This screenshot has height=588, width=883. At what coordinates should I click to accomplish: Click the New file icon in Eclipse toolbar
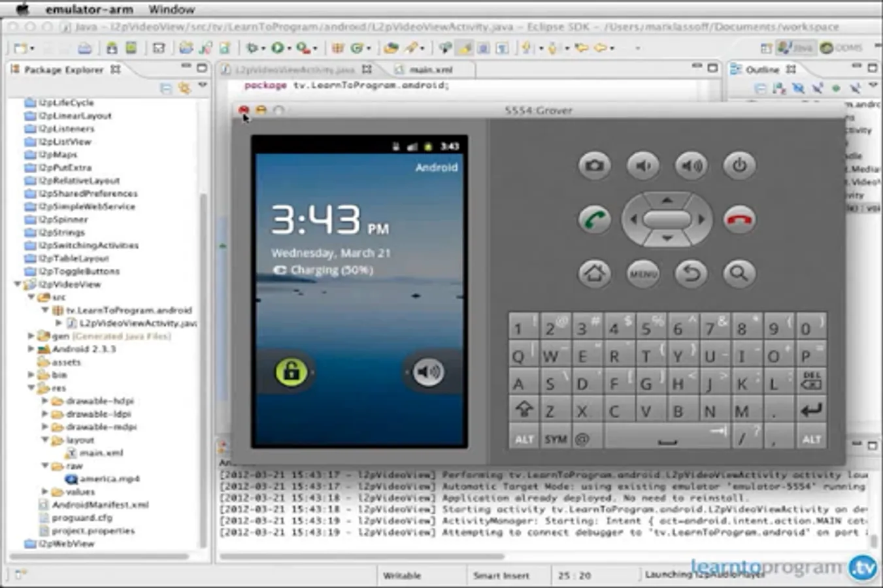point(21,48)
